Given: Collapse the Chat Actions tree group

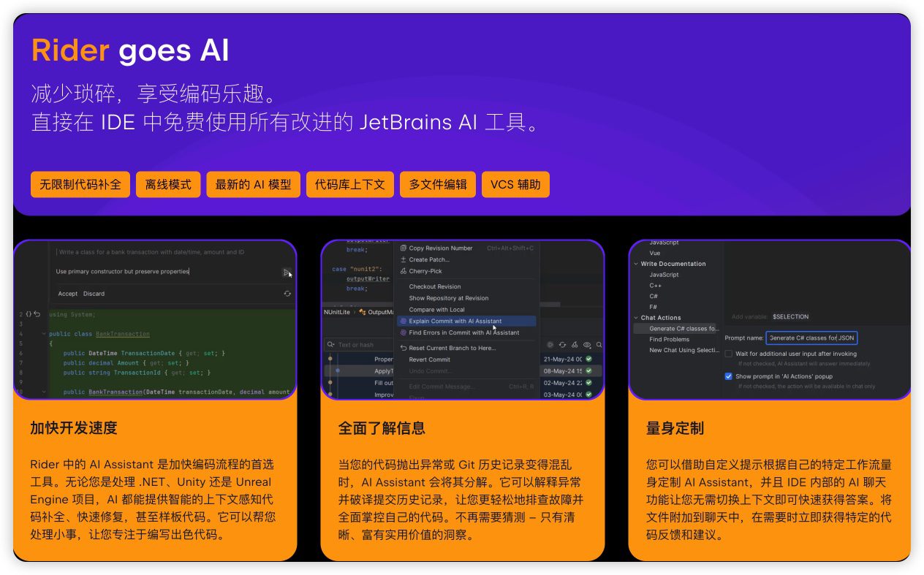Looking at the screenshot, I should (x=636, y=318).
